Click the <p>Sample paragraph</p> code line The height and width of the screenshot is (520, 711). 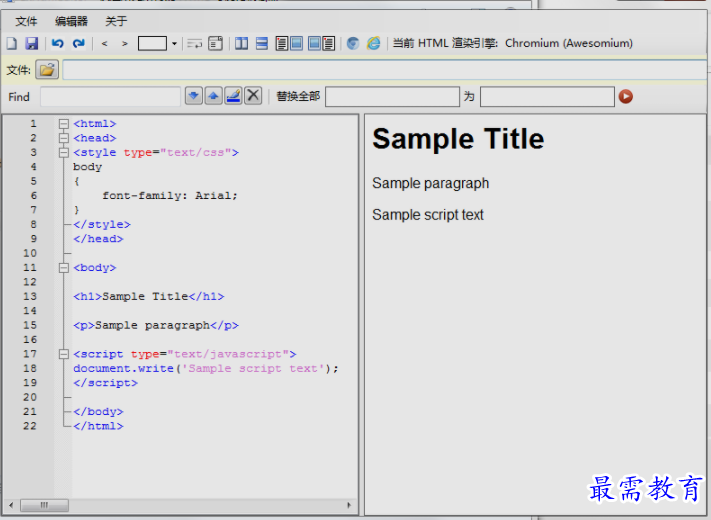click(x=156, y=326)
